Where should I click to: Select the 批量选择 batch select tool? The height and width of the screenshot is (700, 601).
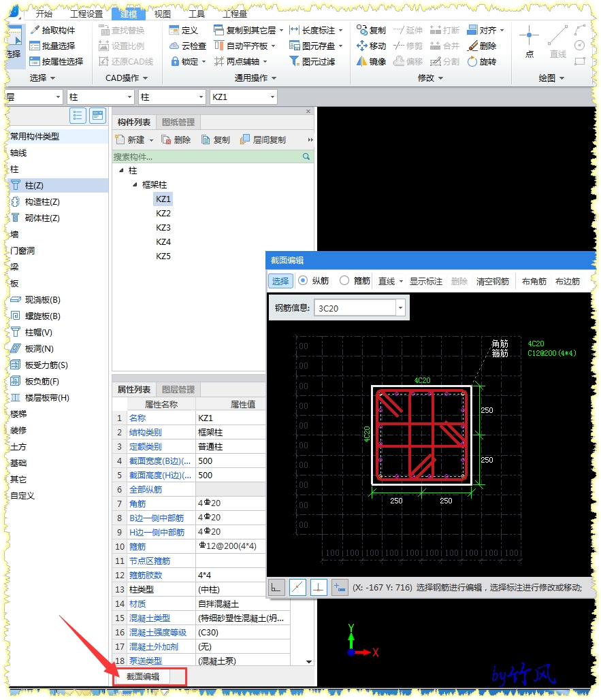coord(52,46)
